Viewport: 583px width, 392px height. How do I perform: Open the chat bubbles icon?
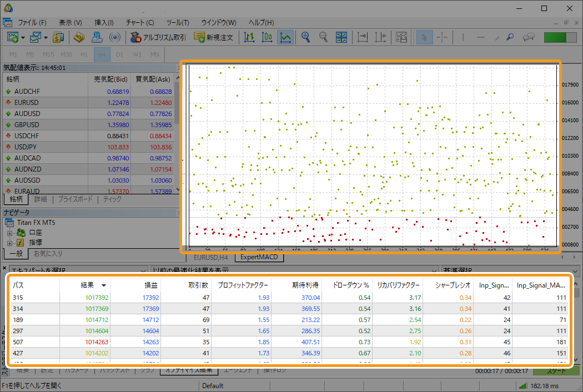(x=529, y=37)
